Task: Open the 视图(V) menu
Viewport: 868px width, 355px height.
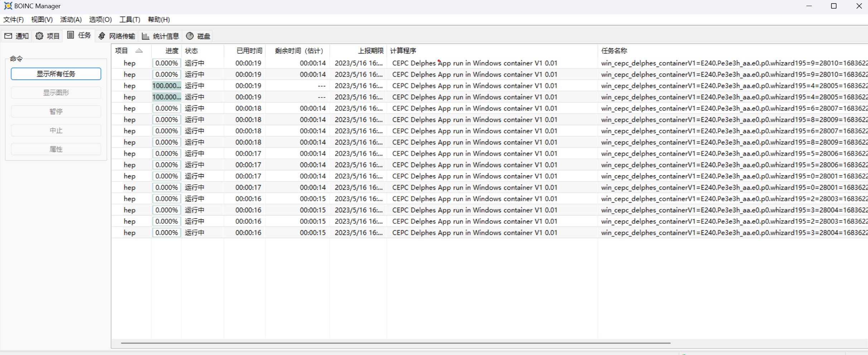Action: tap(42, 19)
